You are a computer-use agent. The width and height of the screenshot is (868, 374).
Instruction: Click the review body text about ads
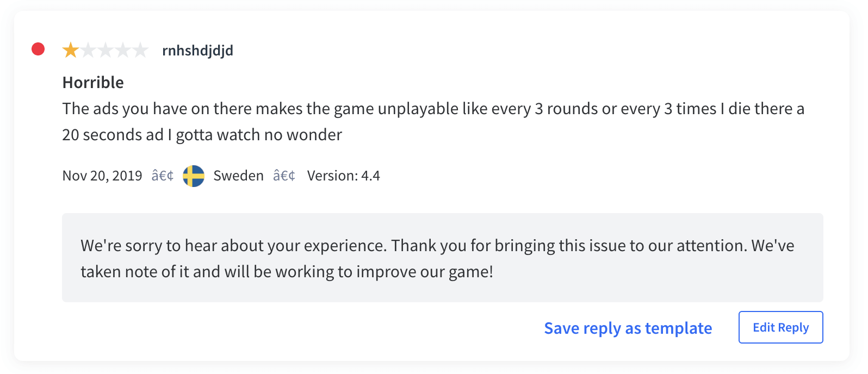coord(433,122)
